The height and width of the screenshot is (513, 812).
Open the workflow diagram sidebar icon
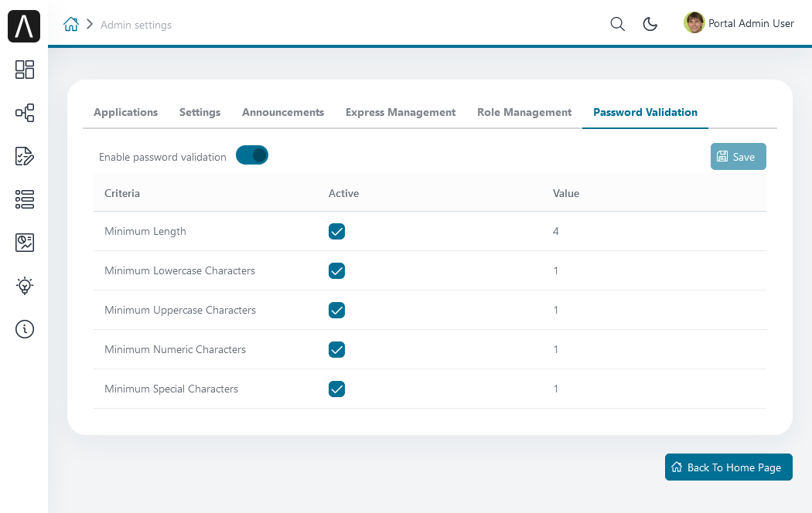[x=25, y=113]
